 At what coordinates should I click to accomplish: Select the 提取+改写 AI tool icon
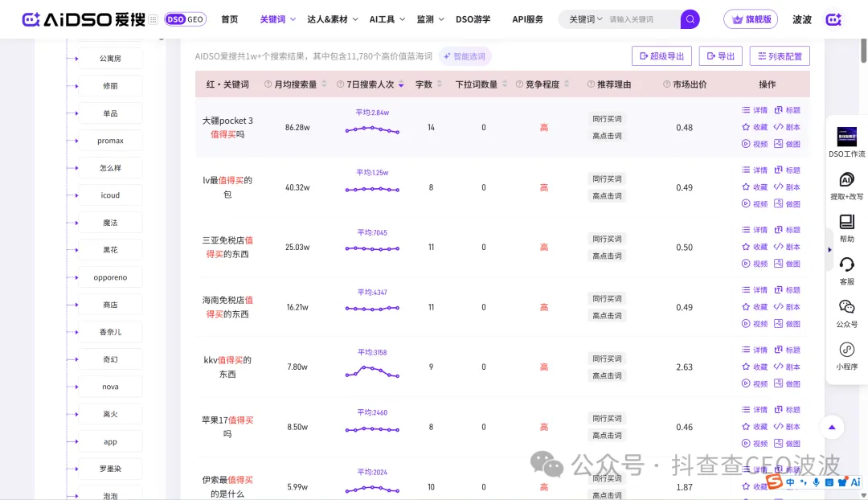[846, 186]
